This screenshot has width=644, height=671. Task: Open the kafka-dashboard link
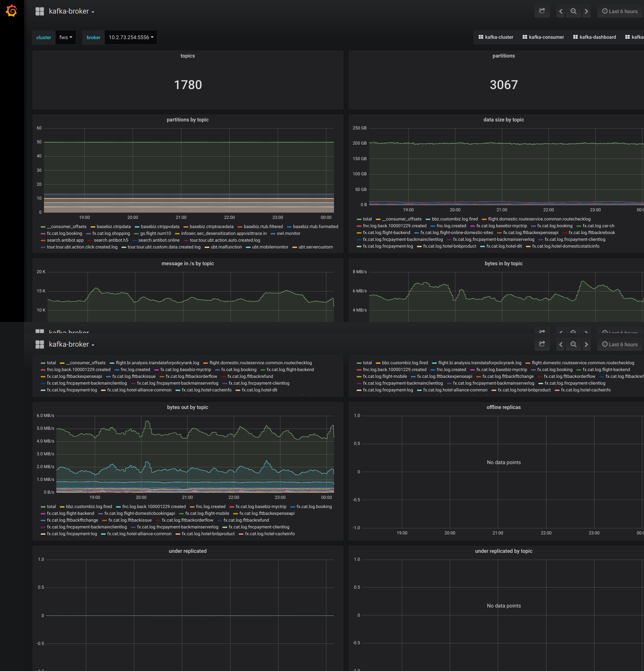click(594, 37)
